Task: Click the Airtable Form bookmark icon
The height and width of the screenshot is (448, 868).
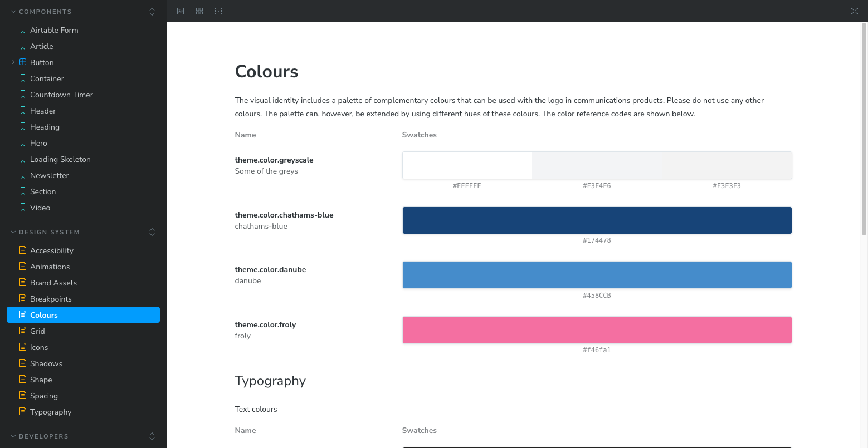Action: [23, 29]
